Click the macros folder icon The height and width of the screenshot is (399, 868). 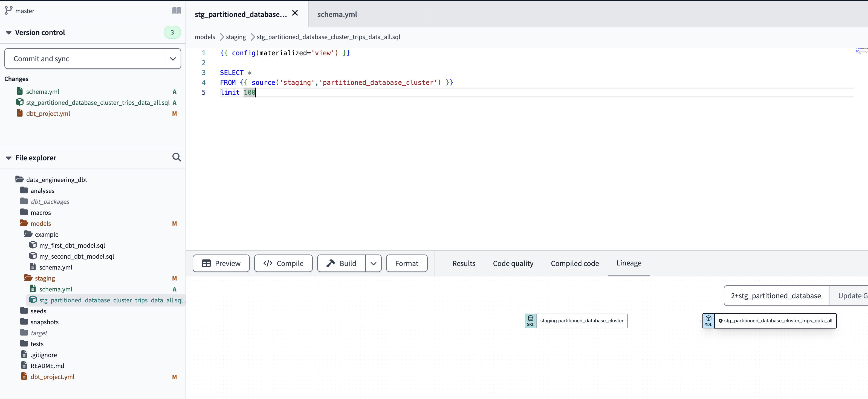[24, 212]
